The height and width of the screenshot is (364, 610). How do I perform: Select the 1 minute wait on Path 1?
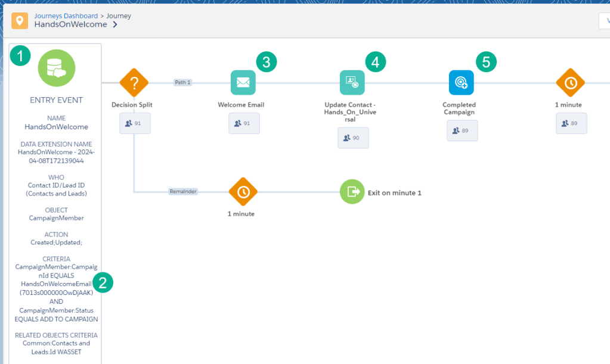tap(570, 83)
